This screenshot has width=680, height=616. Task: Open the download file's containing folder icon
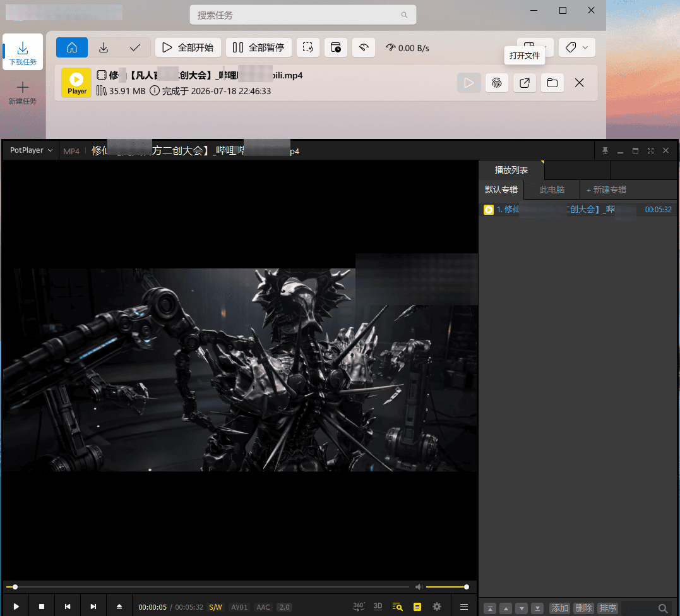[552, 83]
